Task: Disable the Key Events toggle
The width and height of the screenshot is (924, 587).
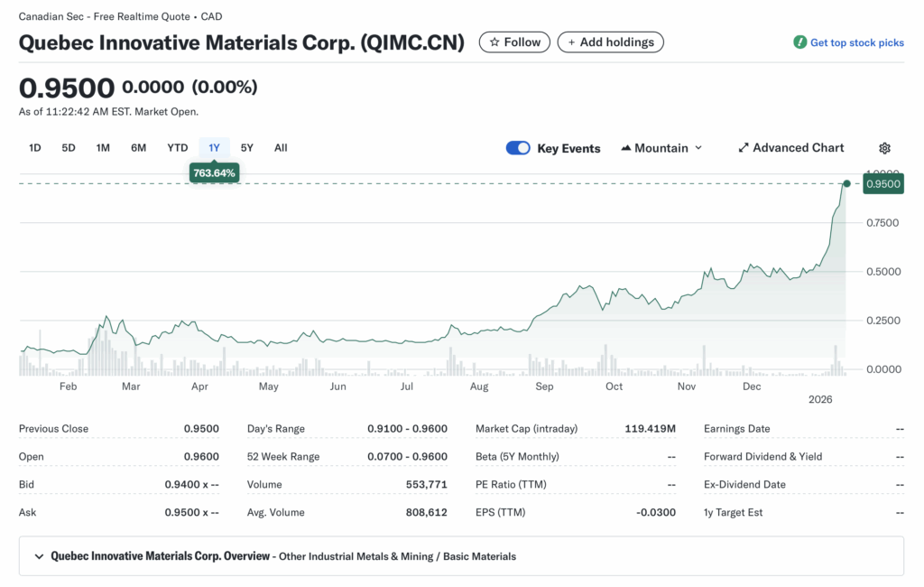Action: [518, 147]
